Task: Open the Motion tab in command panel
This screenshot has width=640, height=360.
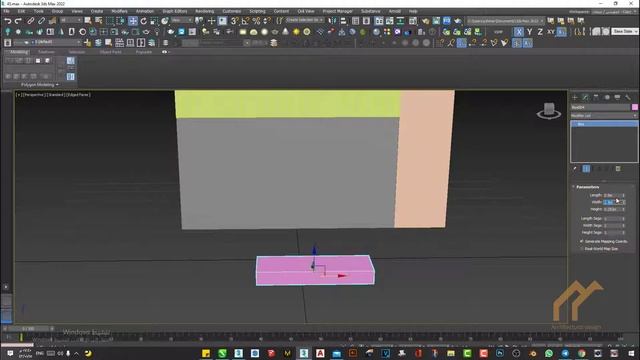Action: 607,97
